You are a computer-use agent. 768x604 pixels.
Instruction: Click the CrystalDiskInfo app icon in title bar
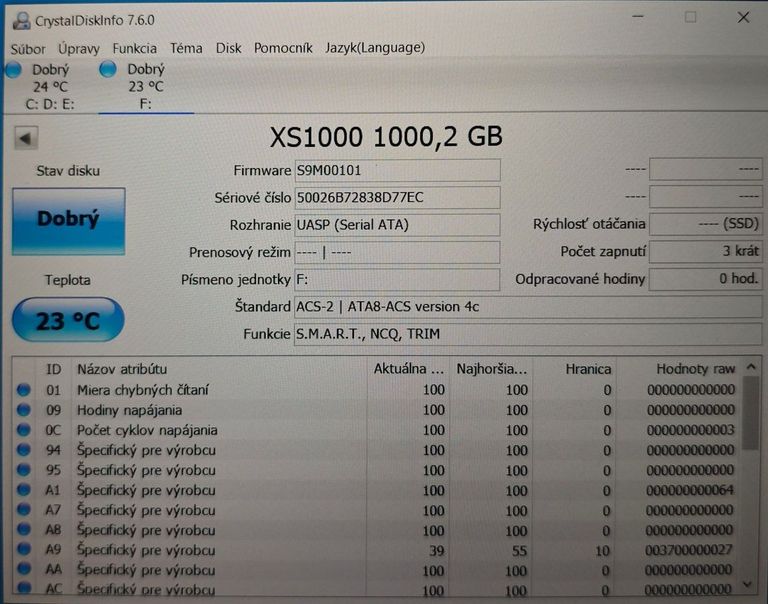coord(21,20)
